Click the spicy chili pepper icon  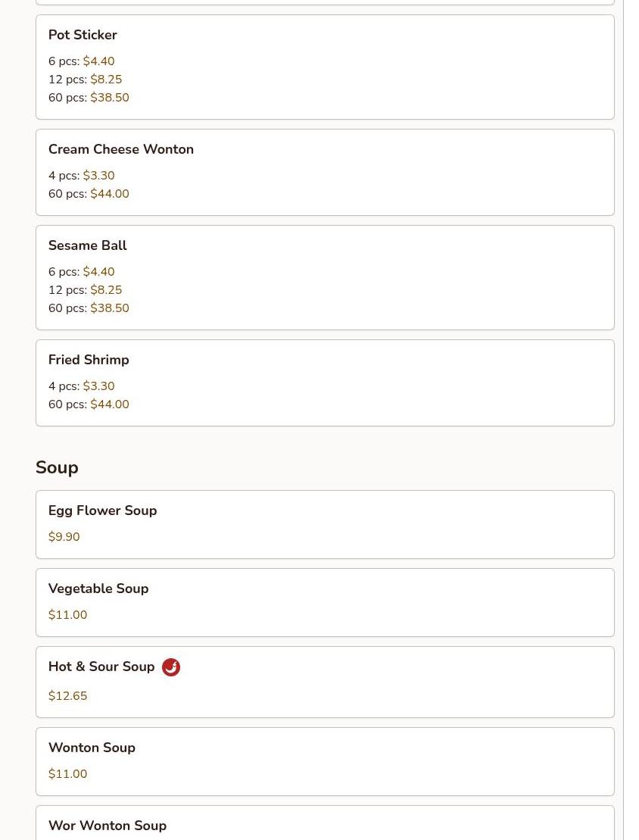(x=171, y=667)
